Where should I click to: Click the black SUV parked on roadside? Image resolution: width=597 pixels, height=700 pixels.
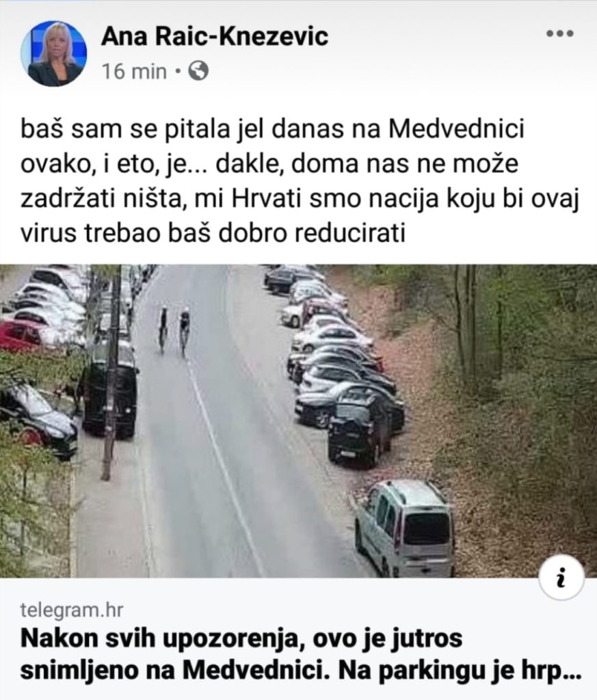pyautogui.click(x=360, y=431)
